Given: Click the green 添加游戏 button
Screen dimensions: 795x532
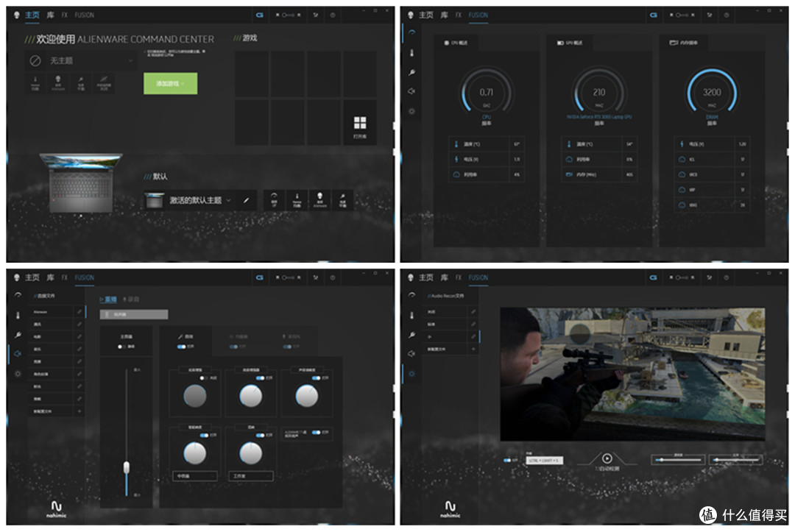Looking at the screenshot, I should (170, 84).
